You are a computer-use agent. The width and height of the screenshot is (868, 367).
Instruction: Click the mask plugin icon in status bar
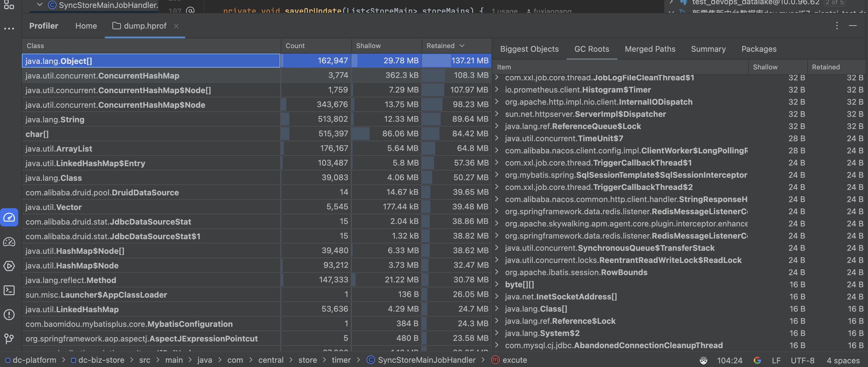pyautogui.click(x=704, y=360)
